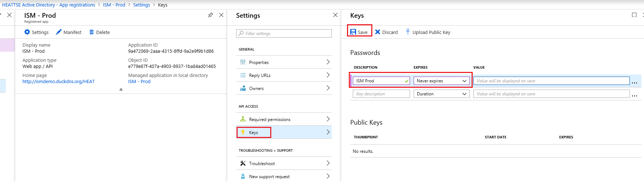The height and width of the screenshot is (181, 644).
Task: Open the Duration dropdown
Action: pos(442,94)
